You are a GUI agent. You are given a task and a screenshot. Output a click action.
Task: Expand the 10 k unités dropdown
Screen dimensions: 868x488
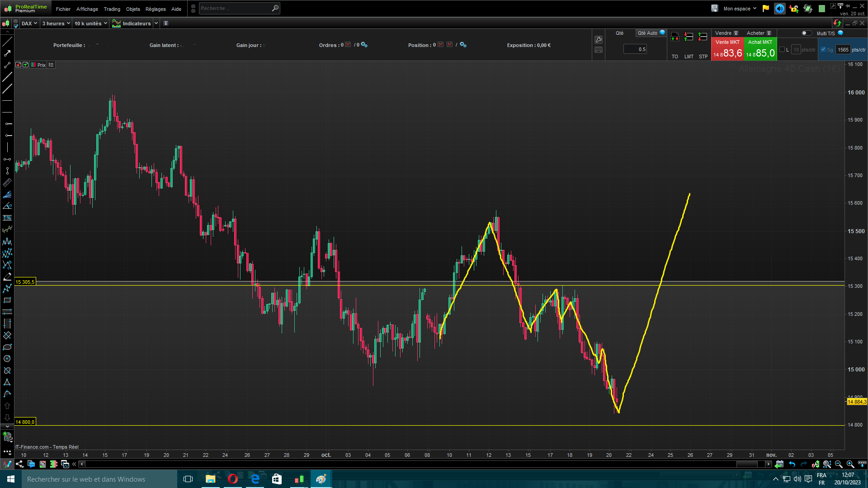90,23
